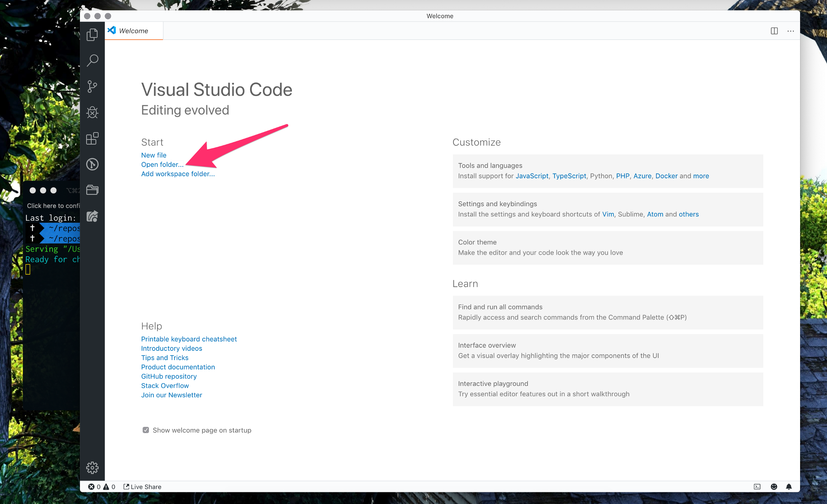Uncheck Show welcome page on startup

[x=146, y=430]
